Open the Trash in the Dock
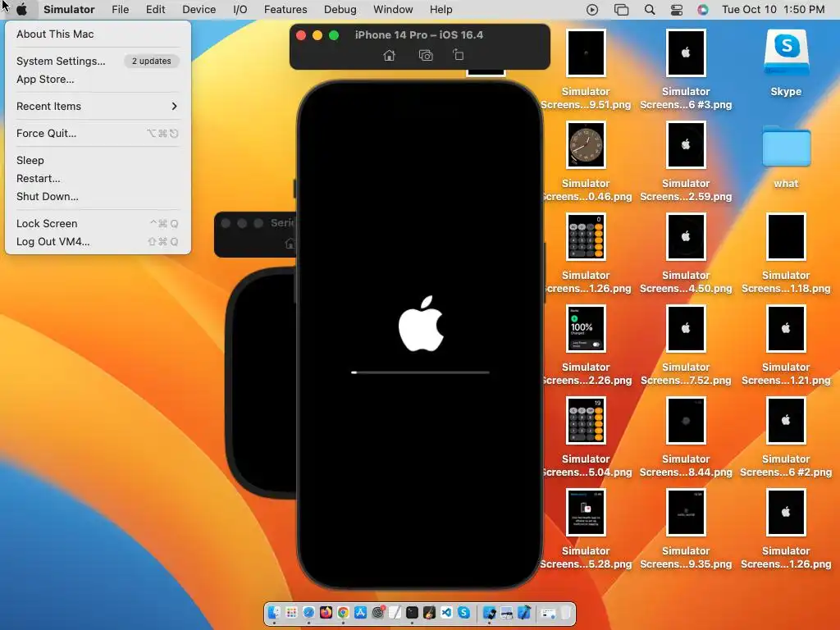The height and width of the screenshot is (630, 840). [x=566, y=612]
